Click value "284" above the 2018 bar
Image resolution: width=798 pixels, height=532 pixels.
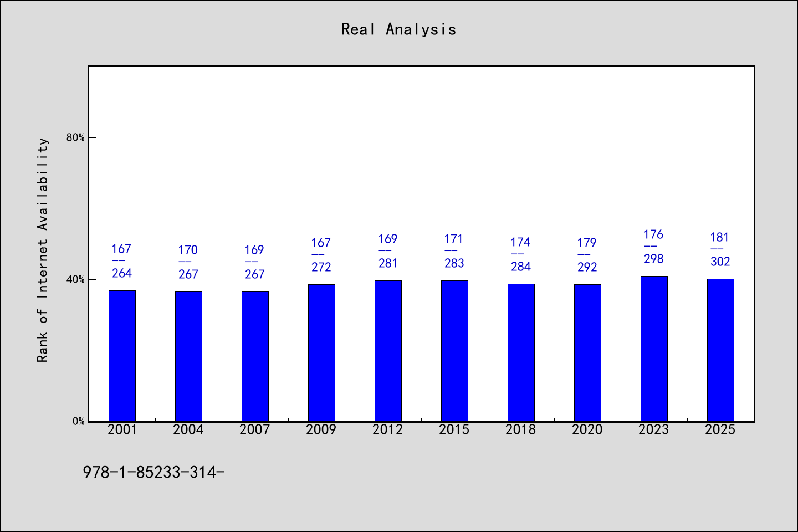pyautogui.click(x=521, y=267)
